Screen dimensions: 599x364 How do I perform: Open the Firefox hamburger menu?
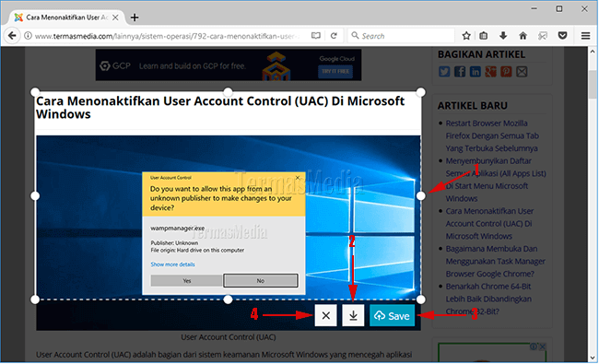point(585,36)
